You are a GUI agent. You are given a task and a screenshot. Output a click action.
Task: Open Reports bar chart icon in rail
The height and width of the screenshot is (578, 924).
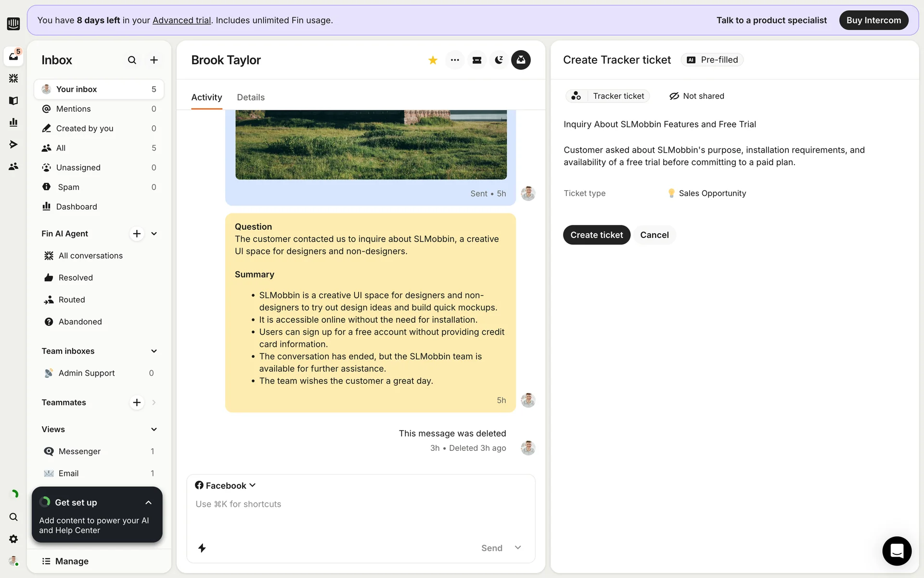[x=13, y=122]
